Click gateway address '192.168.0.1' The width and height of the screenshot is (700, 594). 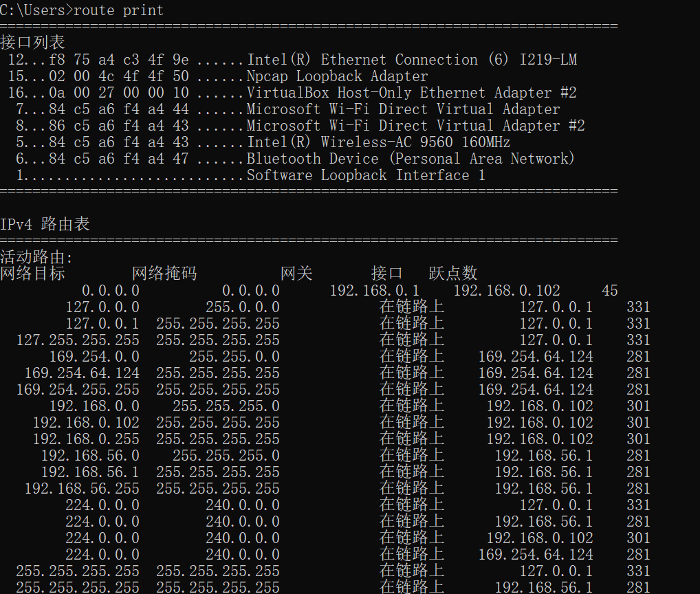coord(375,291)
